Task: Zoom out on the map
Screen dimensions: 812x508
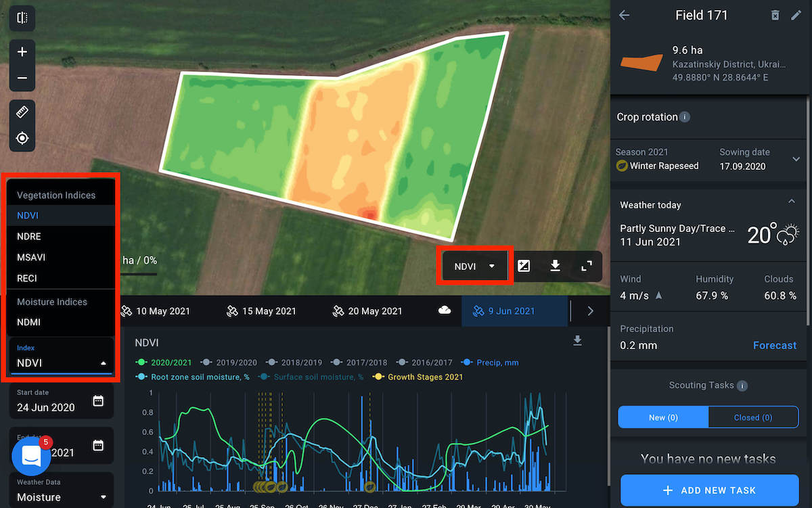Action: point(22,78)
